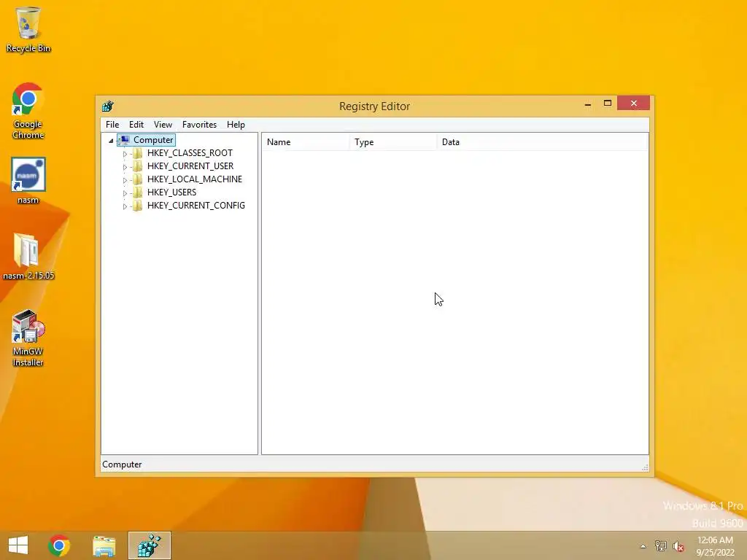
Task: Open File Explorer from the taskbar
Action: pos(104,545)
